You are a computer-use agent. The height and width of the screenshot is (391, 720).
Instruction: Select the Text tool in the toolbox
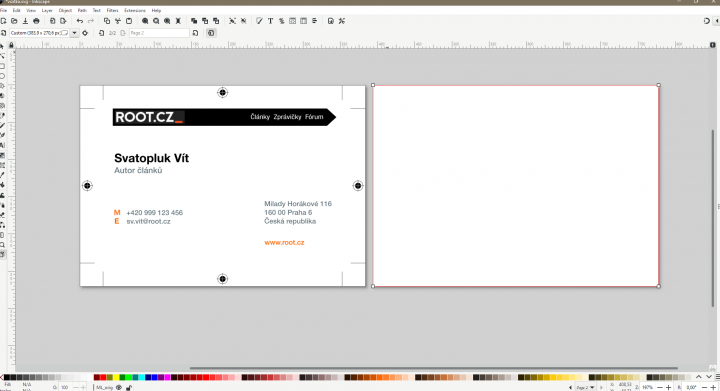click(2, 145)
